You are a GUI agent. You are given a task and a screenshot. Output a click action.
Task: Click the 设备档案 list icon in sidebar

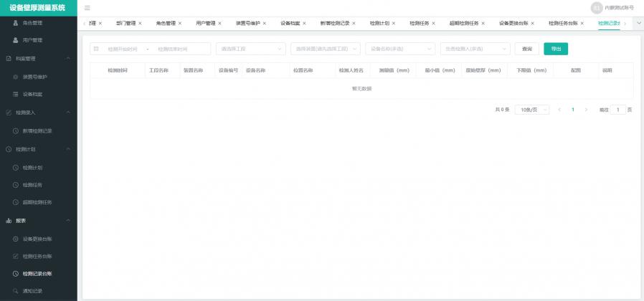coord(16,95)
